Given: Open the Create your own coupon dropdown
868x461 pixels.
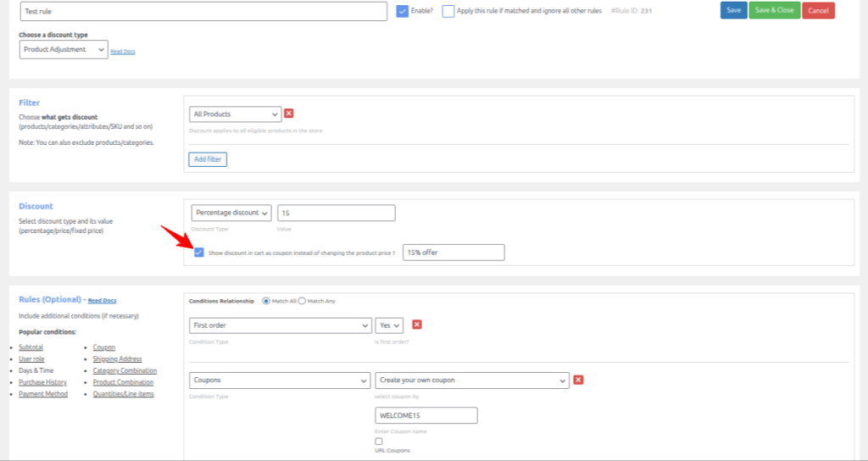Looking at the screenshot, I should point(472,380).
